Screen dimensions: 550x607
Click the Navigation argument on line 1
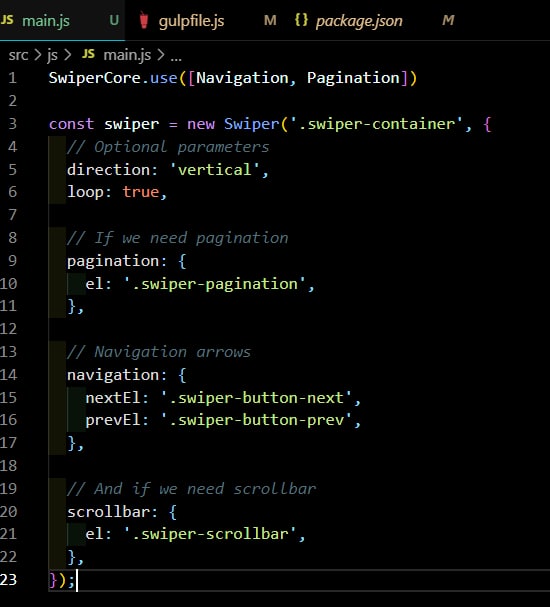click(242, 78)
